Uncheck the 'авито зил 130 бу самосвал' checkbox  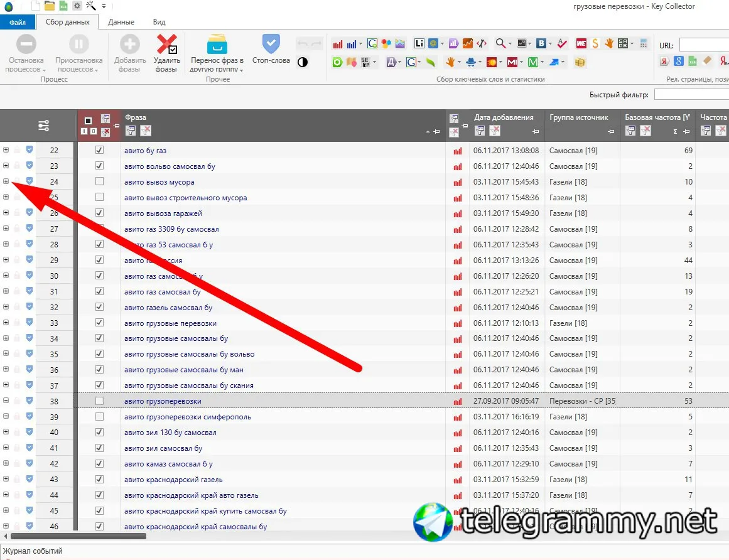tap(99, 432)
